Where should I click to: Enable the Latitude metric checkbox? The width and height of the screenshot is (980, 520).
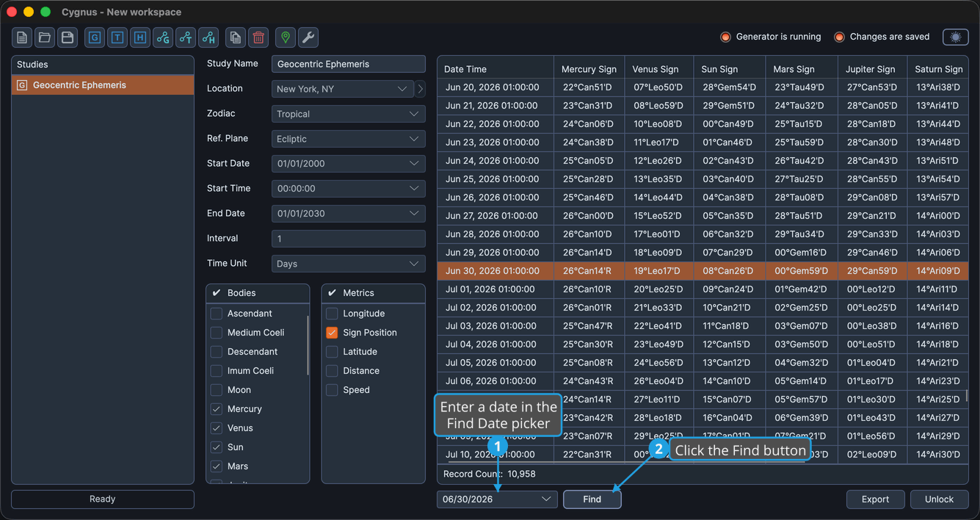click(332, 352)
